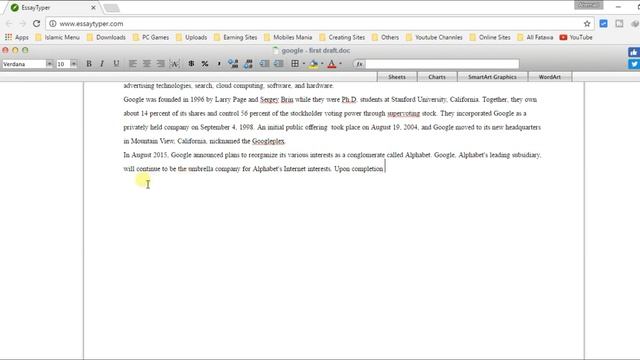Open the YouTube bookmark
Screen dimensions: 640x360
pyautogui.click(x=576, y=37)
